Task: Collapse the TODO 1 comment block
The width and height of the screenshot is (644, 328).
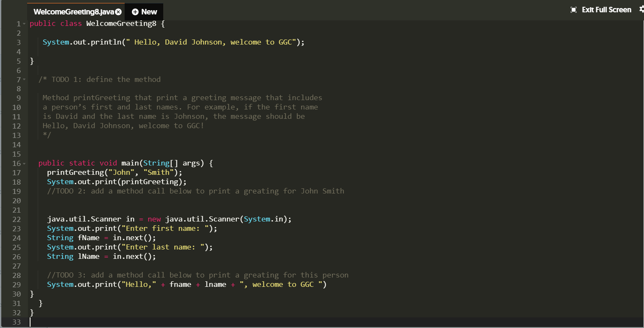Action: (24, 79)
